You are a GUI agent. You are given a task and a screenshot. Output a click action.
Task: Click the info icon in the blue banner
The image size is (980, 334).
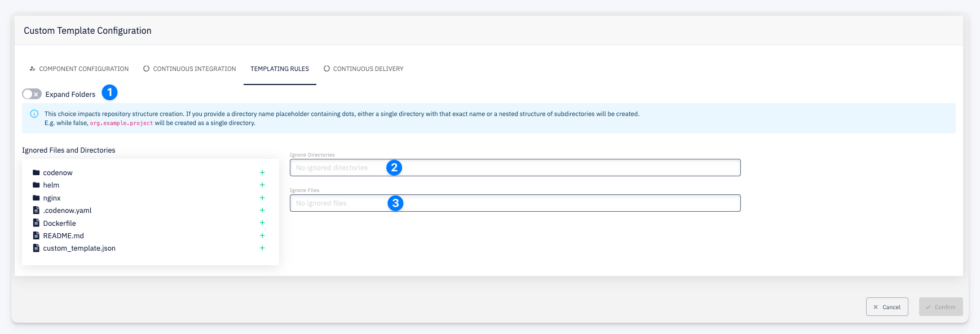click(x=34, y=114)
